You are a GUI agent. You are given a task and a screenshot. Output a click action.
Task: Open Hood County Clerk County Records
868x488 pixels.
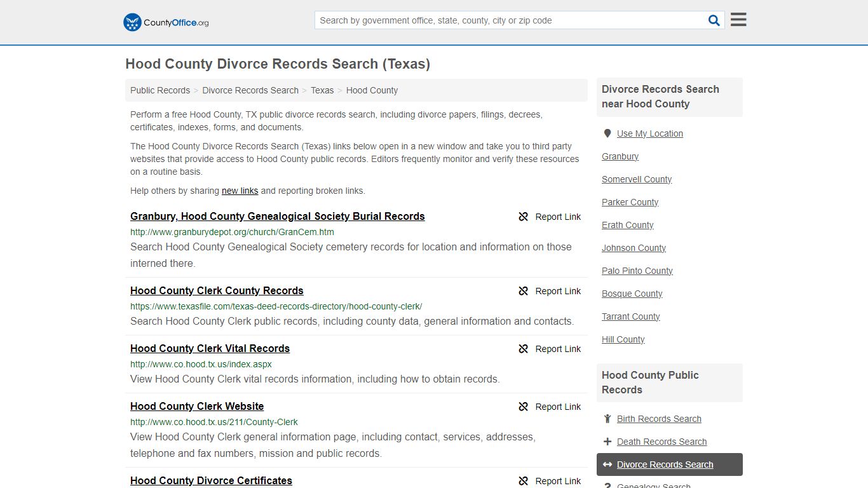coord(217,290)
